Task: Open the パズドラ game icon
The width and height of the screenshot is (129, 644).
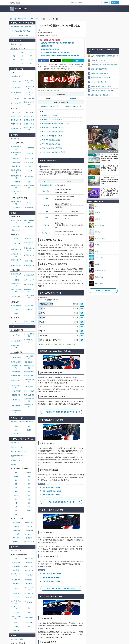Action: point(92,219)
